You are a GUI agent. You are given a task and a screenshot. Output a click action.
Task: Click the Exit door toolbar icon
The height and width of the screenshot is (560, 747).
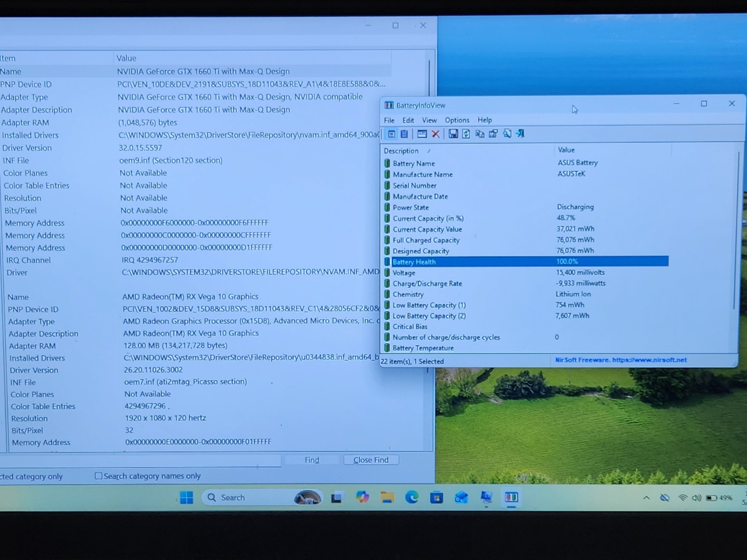[520, 134]
